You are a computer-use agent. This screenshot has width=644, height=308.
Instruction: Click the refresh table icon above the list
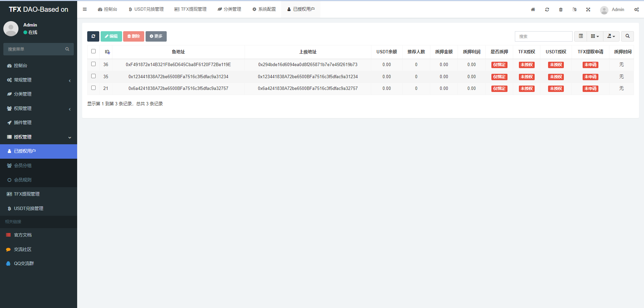click(93, 36)
